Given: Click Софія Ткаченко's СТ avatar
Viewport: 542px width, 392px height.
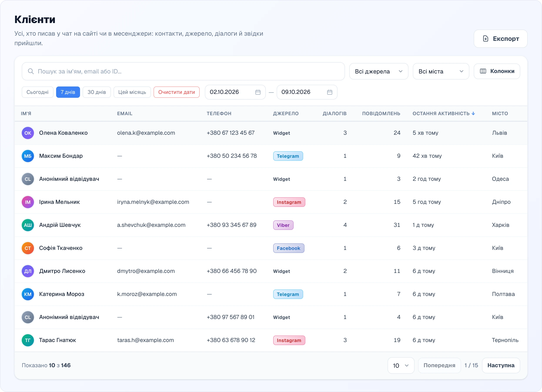Looking at the screenshot, I should point(28,248).
